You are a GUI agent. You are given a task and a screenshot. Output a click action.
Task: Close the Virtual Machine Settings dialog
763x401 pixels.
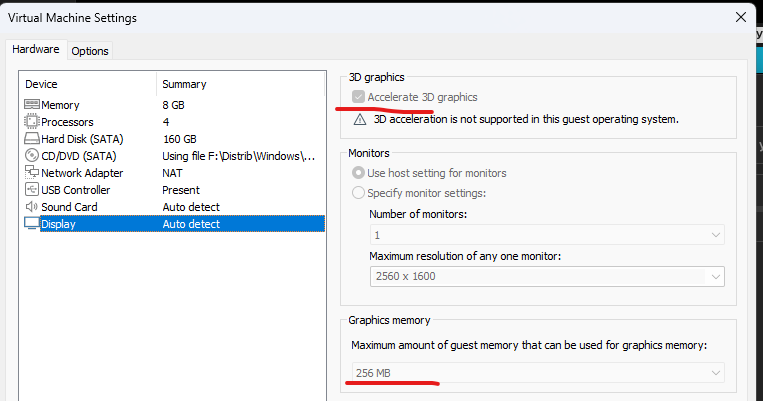(x=740, y=17)
